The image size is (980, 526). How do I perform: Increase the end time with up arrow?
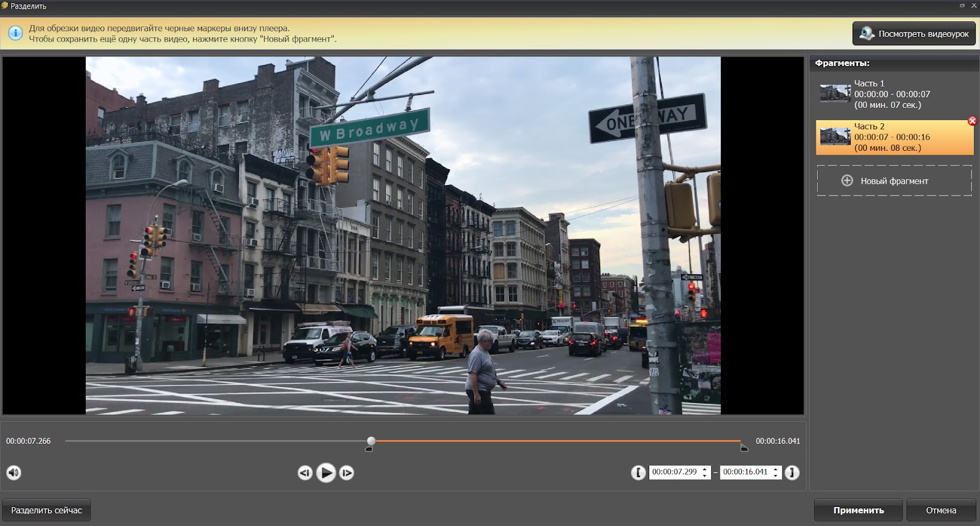[776, 469]
